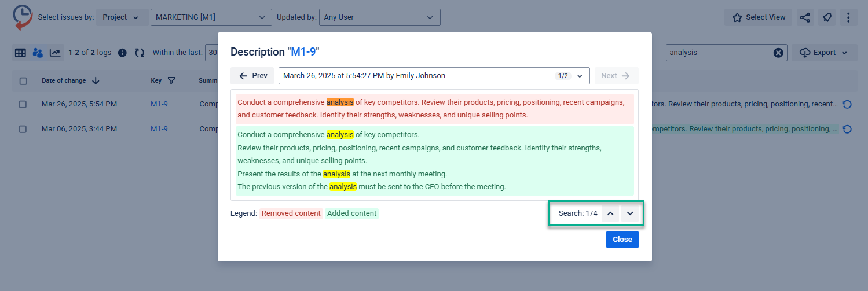Viewport: 868px width, 291px height.
Task: Check the Mar 06, 2025 row checkbox
Action: tap(23, 129)
